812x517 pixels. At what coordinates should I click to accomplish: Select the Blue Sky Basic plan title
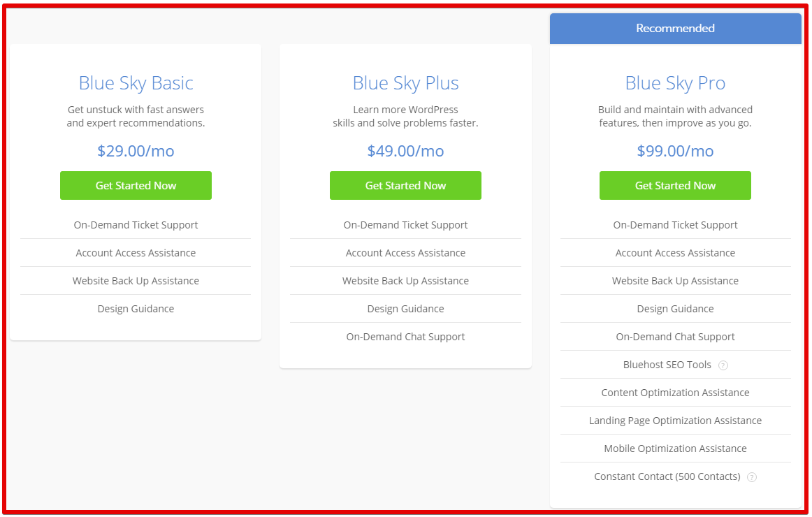(x=136, y=83)
